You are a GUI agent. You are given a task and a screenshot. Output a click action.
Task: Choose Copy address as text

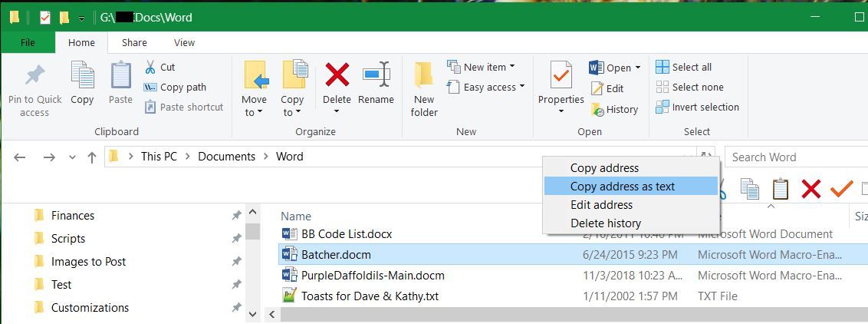(x=622, y=186)
